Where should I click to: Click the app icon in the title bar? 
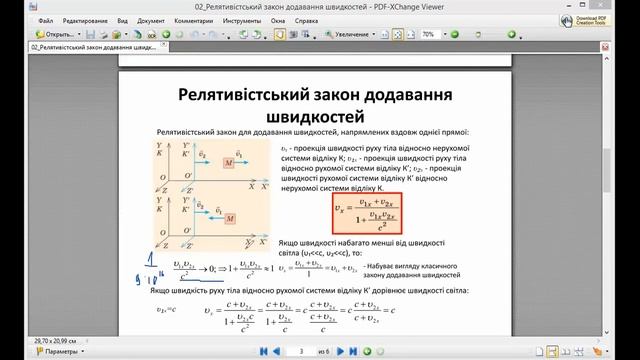[x=33, y=7]
